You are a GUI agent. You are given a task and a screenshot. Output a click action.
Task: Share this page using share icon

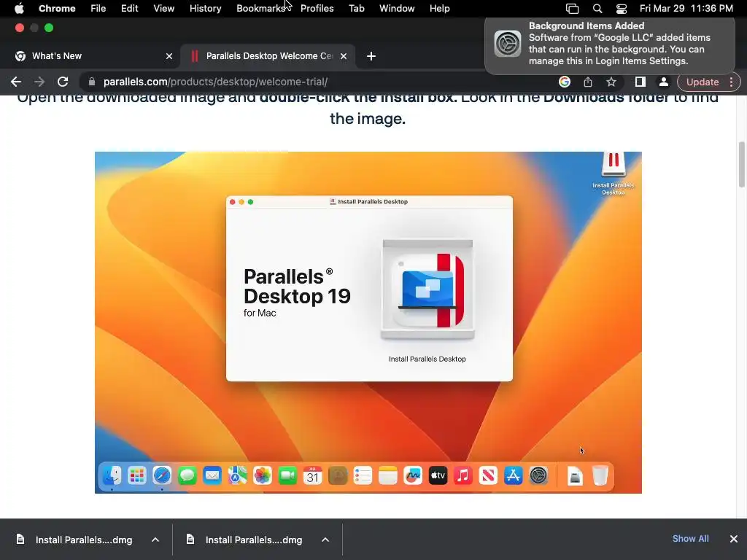click(588, 82)
